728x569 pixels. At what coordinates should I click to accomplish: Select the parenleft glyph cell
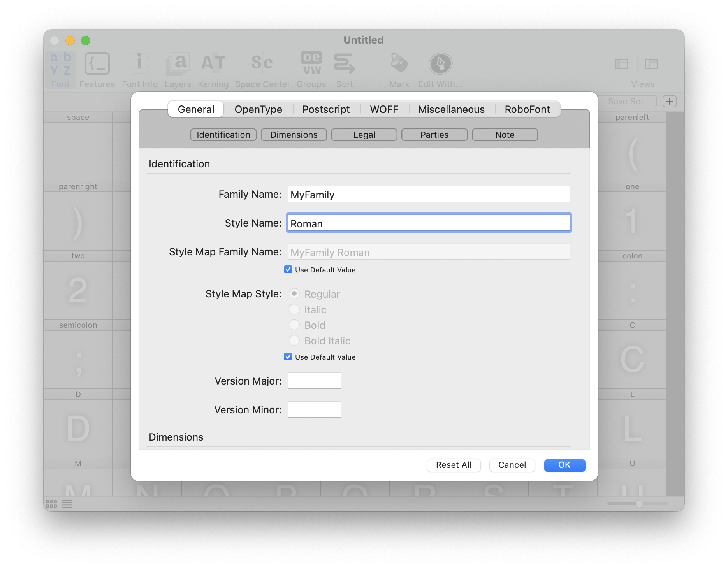[632, 146]
